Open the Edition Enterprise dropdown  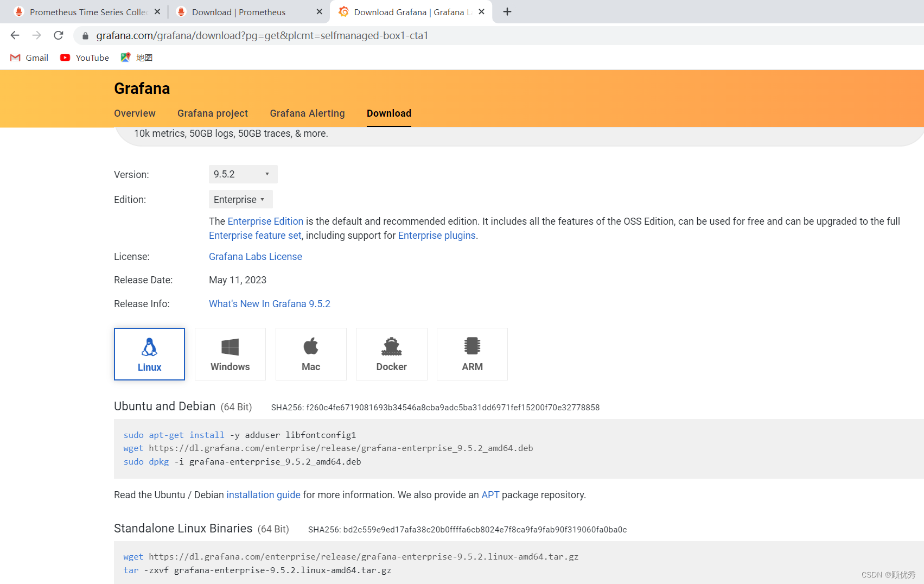(x=240, y=199)
